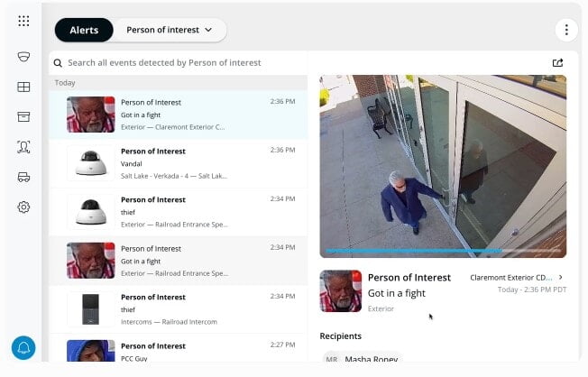Image resolution: width=588 pixels, height=377 pixels.
Task: Open the cameras dome icon in sidebar
Action: pyautogui.click(x=23, y=57)
